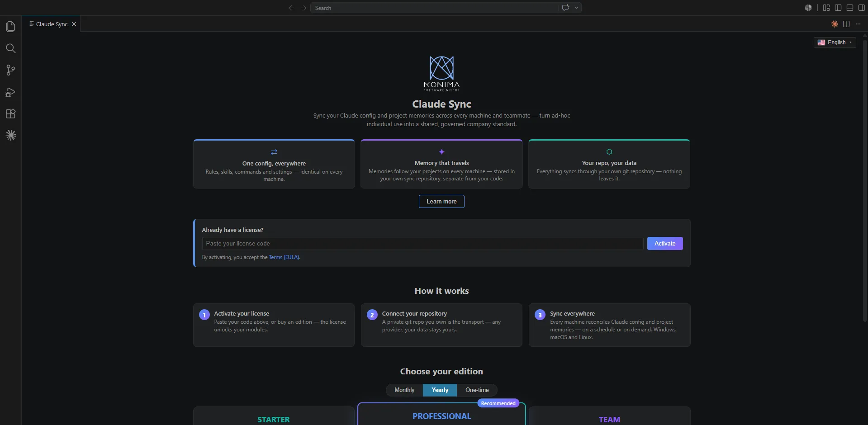
Task: Click the Already have a license? label
Action: 232,230
